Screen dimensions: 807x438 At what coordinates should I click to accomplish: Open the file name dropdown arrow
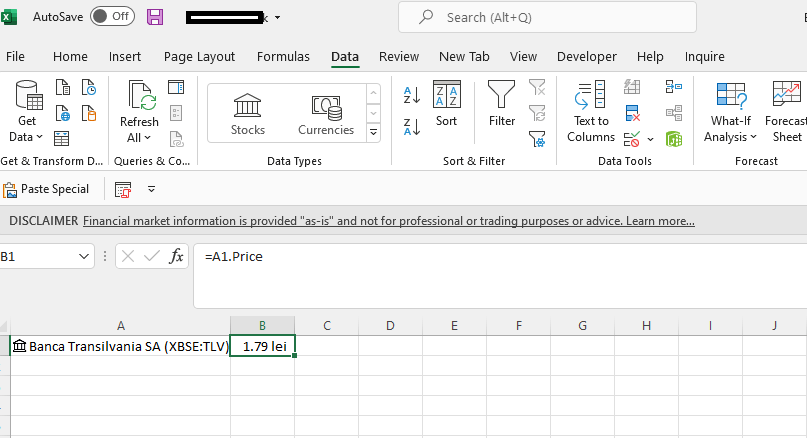(x=277, y=17)
